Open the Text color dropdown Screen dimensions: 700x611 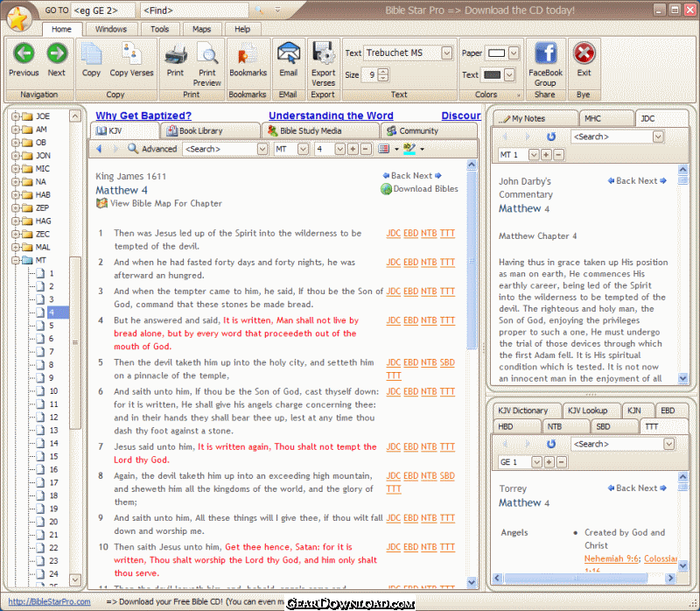coord(509,74)
